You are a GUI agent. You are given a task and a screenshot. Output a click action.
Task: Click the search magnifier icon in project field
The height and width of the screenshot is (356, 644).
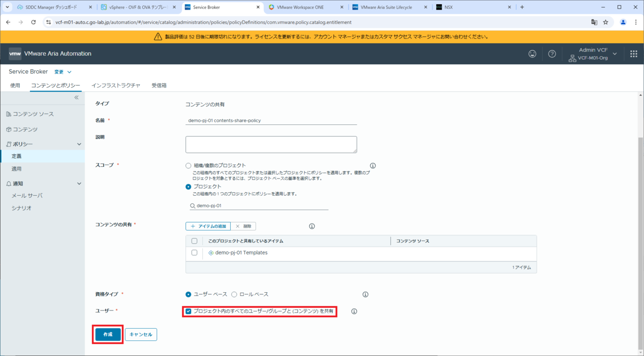[x=193, y=205]
